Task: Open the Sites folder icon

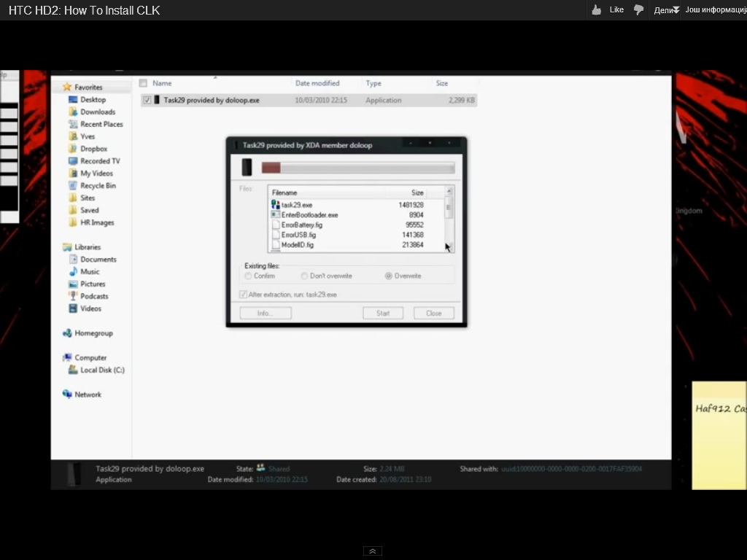Action: 73,198
